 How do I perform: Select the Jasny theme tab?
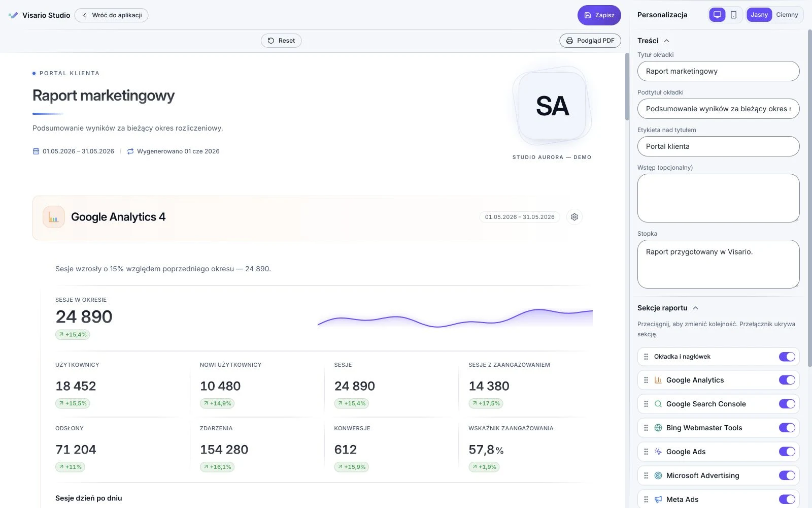[759, 15]
